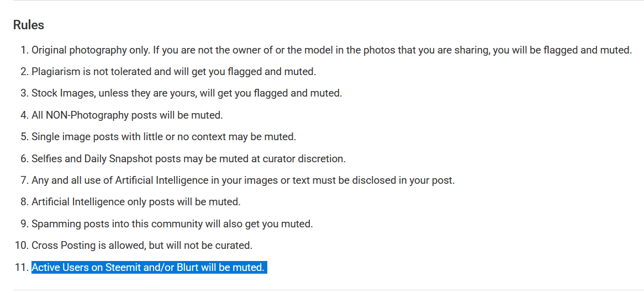Click the list number "11."
Screen dimensions: 644x293
[x=22, y=268]
